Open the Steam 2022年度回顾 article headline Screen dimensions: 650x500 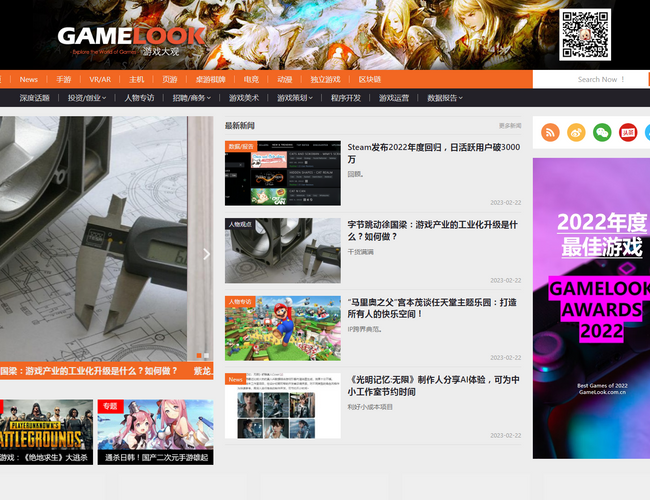433,153
